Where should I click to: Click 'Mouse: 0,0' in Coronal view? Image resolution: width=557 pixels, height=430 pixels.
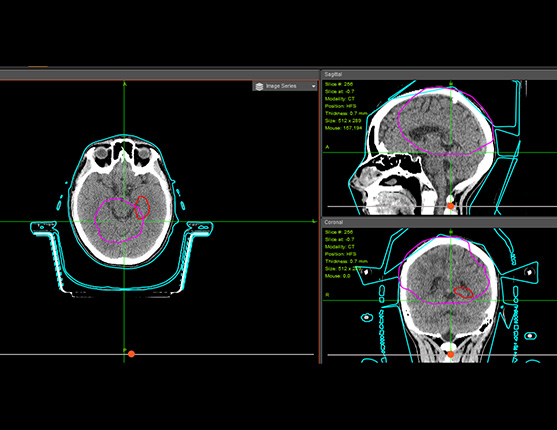(x=337, y=276)
